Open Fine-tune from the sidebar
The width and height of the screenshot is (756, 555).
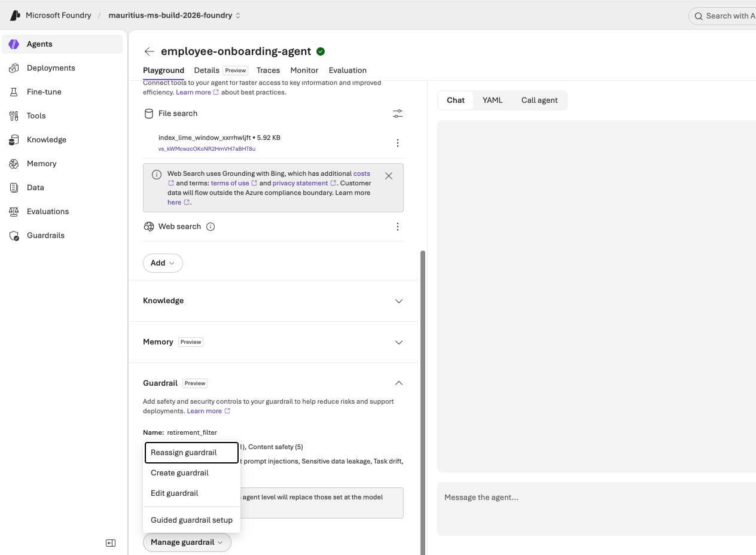click(62, 92)
